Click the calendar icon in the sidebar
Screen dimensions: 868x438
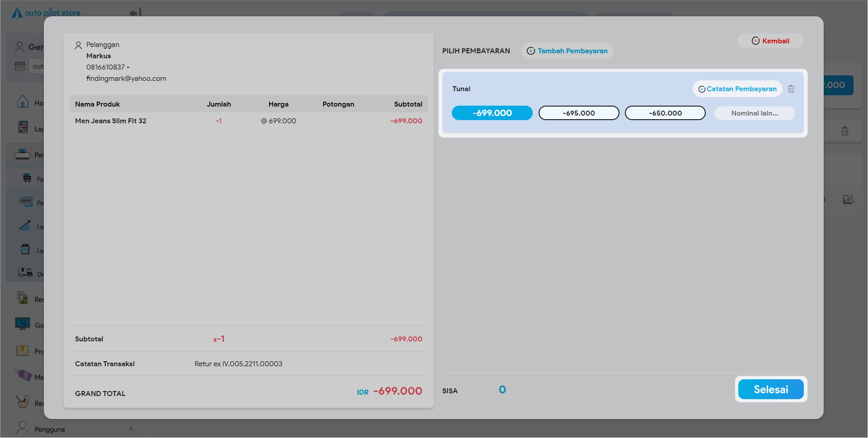pos(25,249)
